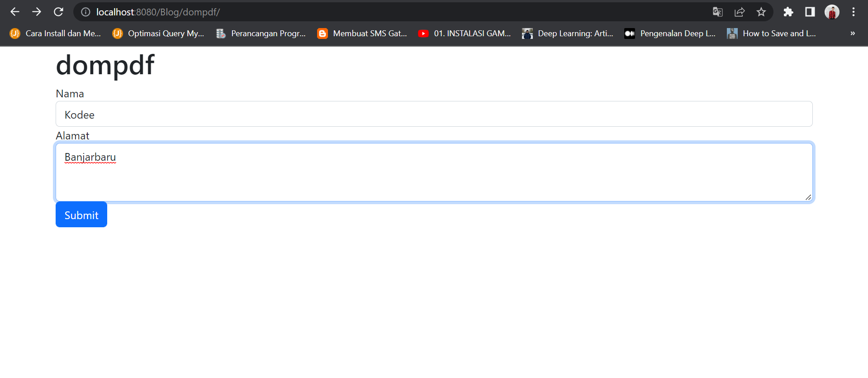Bookmark this page with star icon
The image size is (868, 378).
coord(761,12)
